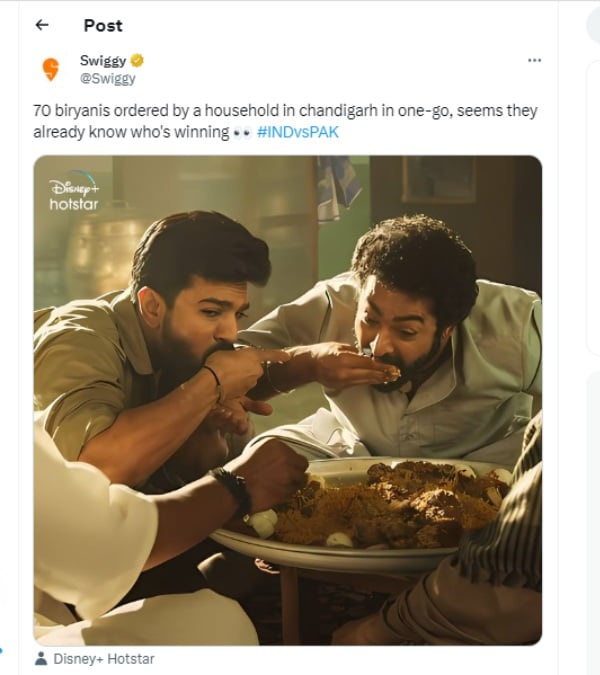Click the person tag icon below the image
600x675 pixels.
[40, 659]
